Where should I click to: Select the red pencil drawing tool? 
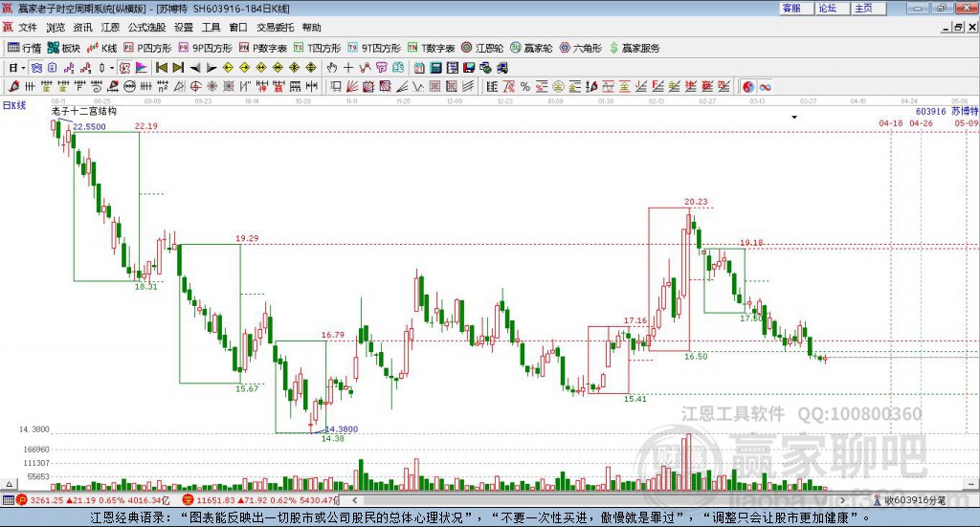click(13, 87)
